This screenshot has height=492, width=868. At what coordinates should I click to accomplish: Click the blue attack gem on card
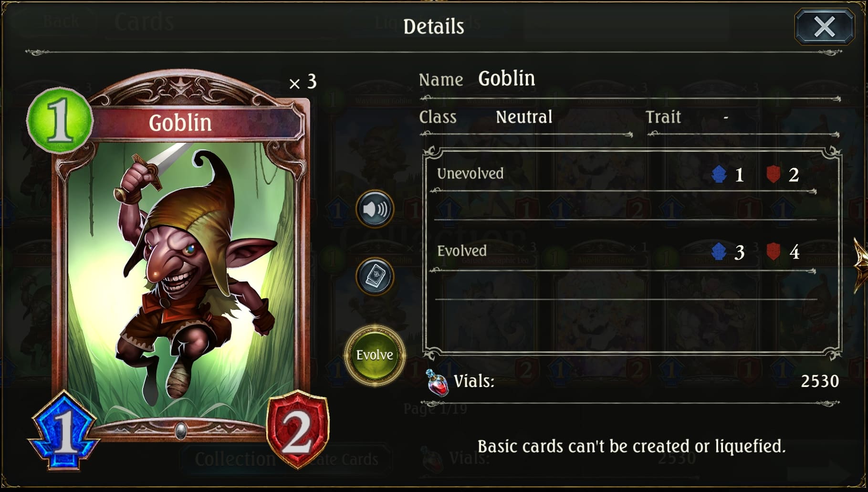64,430
